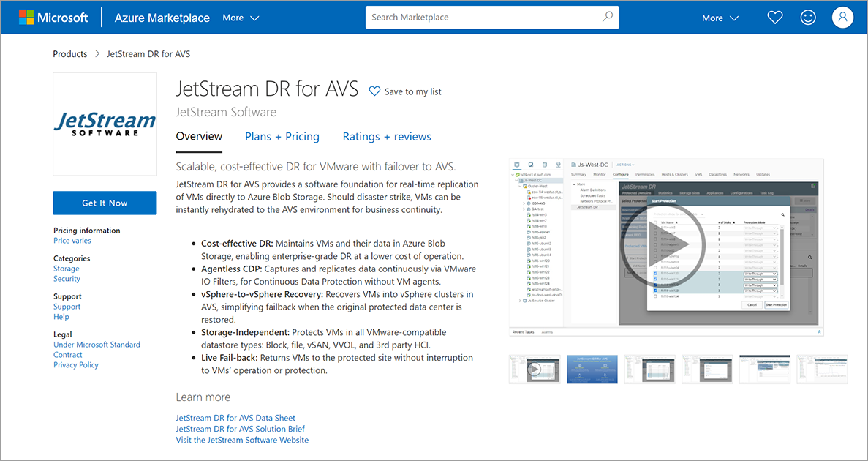This screenshot has height=461, width=868.
Task: Open JetStream DR for AVS Data Sheet link
Action: pos(235,418)
